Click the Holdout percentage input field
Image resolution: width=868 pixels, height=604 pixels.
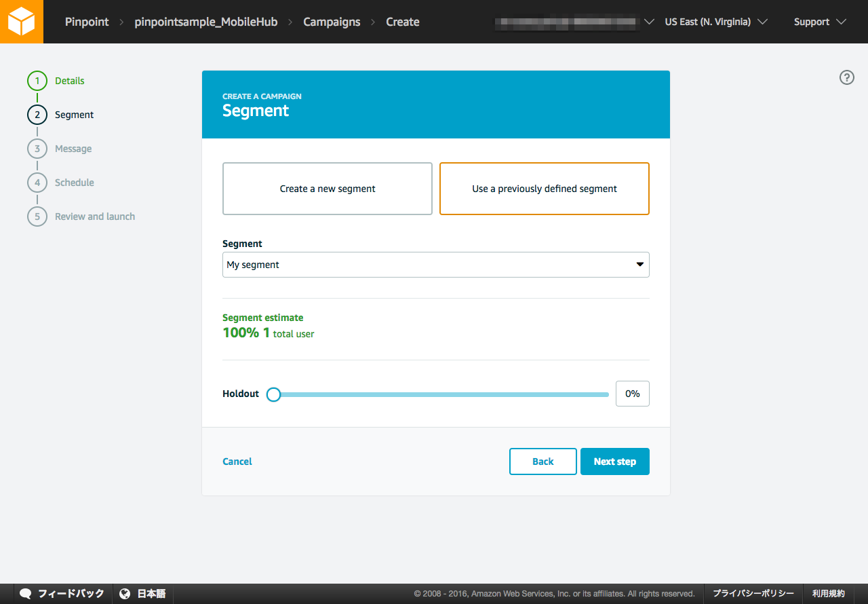tap(632, 394)
